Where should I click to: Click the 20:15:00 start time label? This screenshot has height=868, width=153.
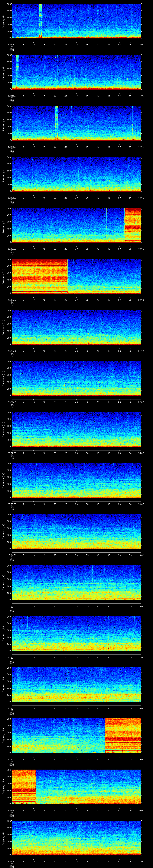pos(12,96)
